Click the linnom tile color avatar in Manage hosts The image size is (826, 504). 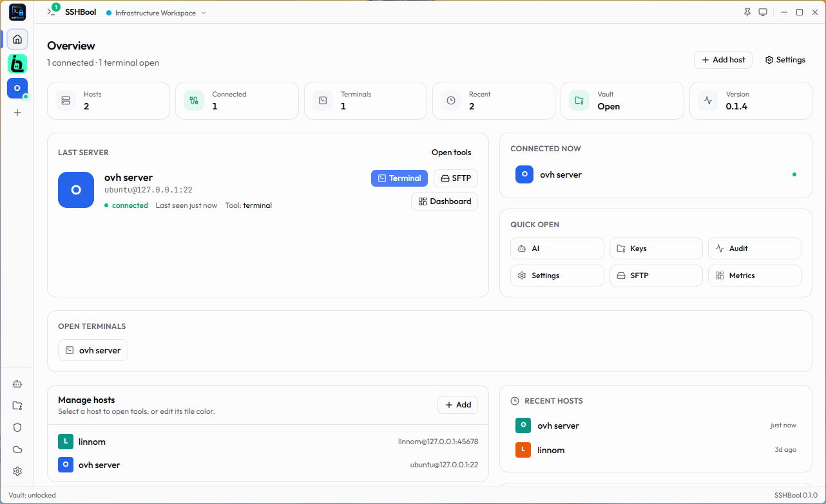pos(66,442)
